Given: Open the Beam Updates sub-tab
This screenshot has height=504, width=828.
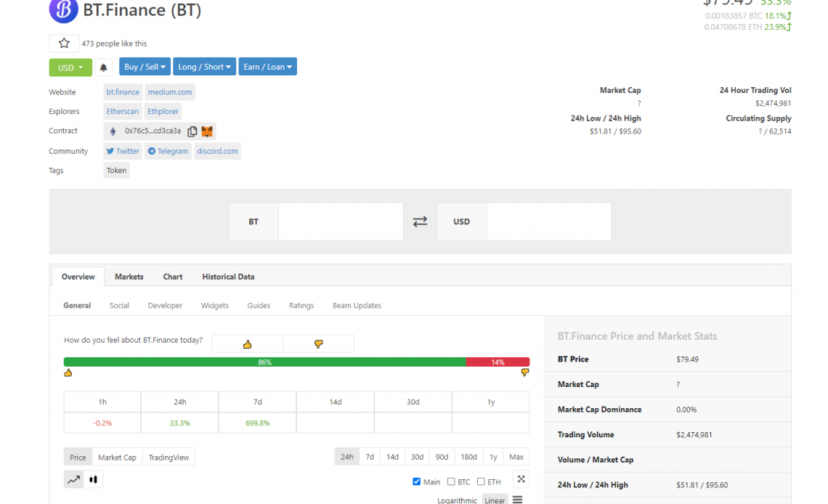Looking at the screenshot, I should 357,306.
